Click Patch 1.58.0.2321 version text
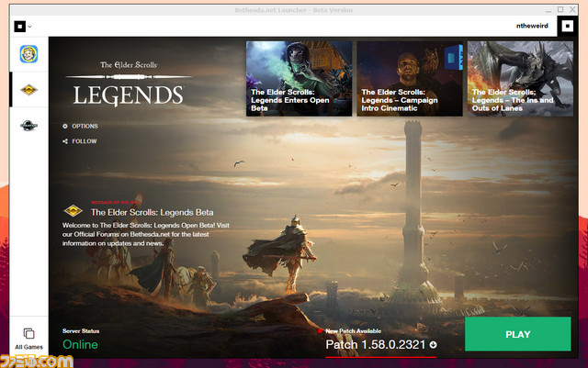588x368 pixels. [376, 345]
